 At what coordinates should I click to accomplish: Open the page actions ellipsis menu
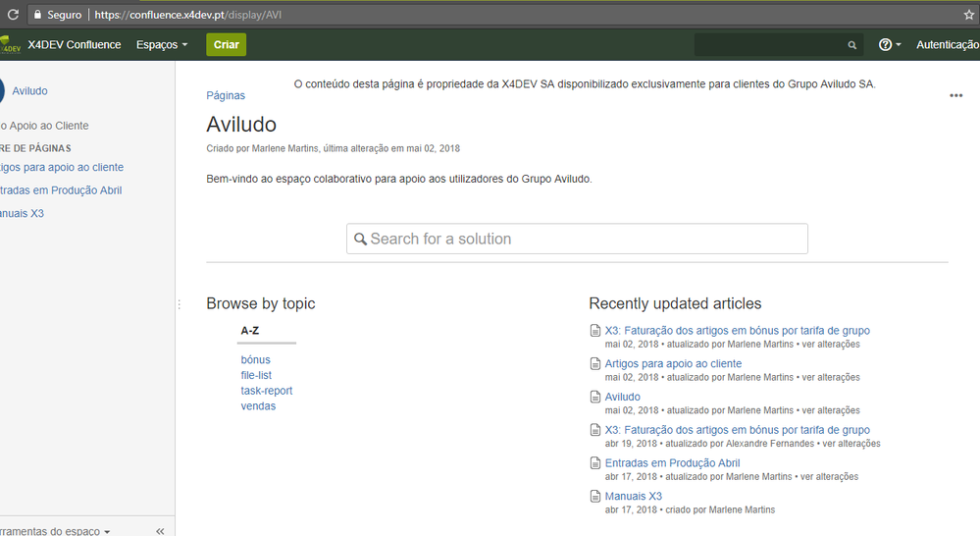[955, 95]
